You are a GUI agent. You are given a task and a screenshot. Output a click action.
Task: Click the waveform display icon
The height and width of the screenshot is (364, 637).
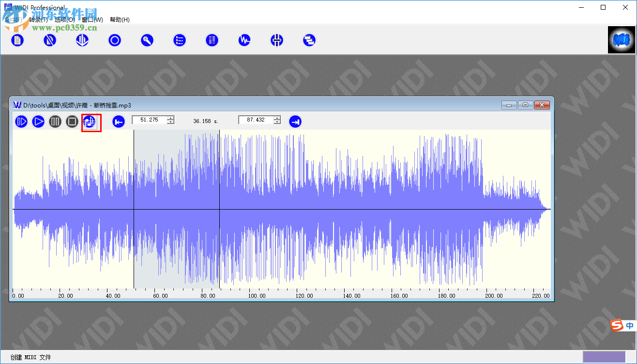244,40
